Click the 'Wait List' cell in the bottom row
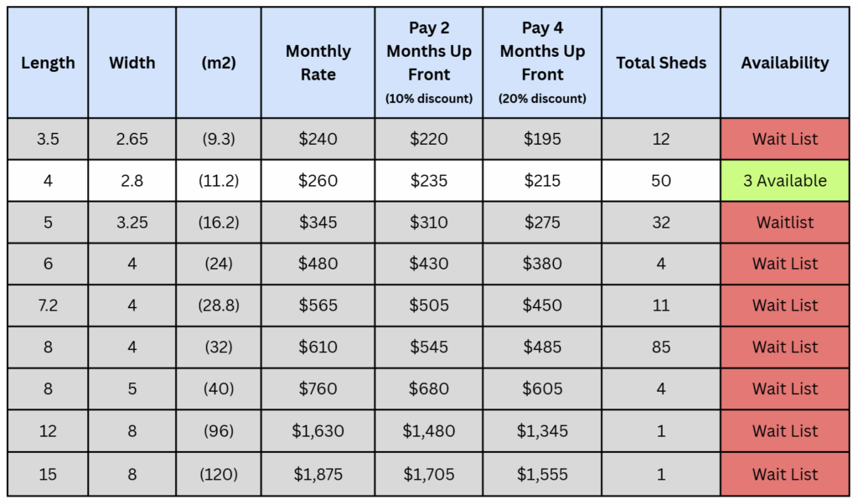 784,474
